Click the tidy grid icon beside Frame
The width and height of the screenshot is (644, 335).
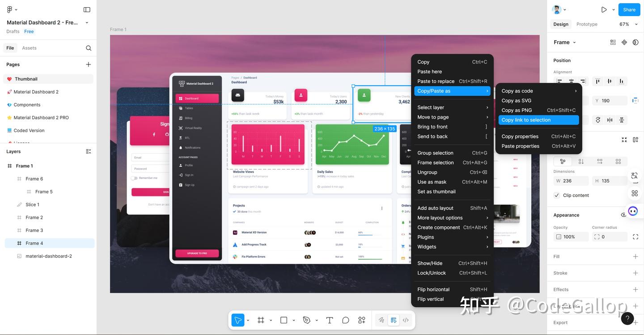click(x=613, y=42)
